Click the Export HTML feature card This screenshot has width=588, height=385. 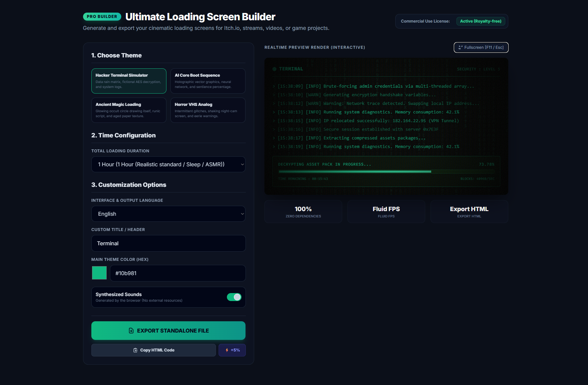click(x=469, y=211)
